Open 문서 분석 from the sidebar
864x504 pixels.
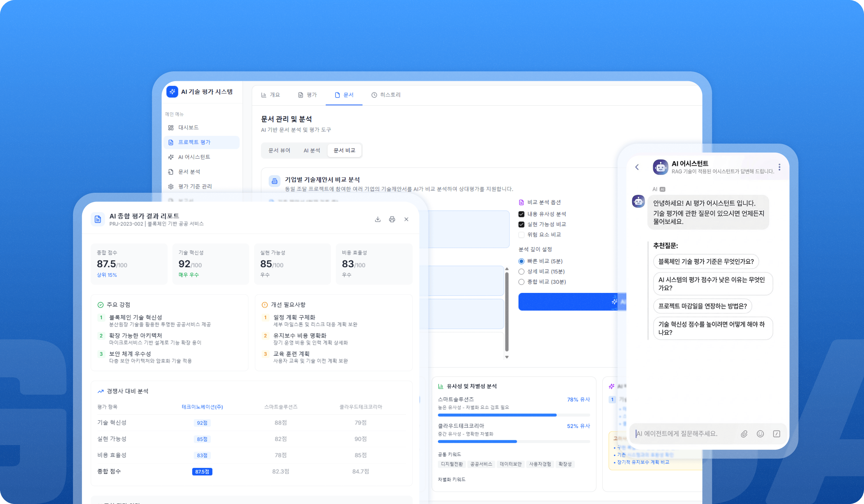point(189,171)
